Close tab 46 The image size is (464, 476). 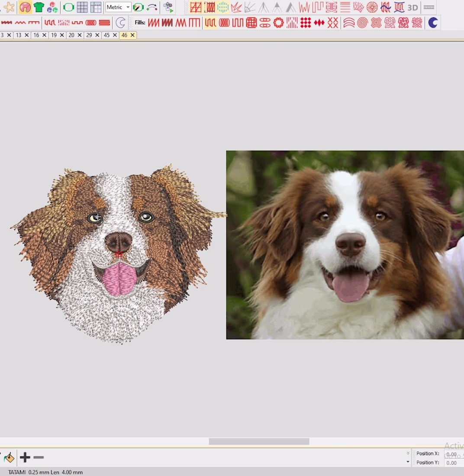(132, 35)
